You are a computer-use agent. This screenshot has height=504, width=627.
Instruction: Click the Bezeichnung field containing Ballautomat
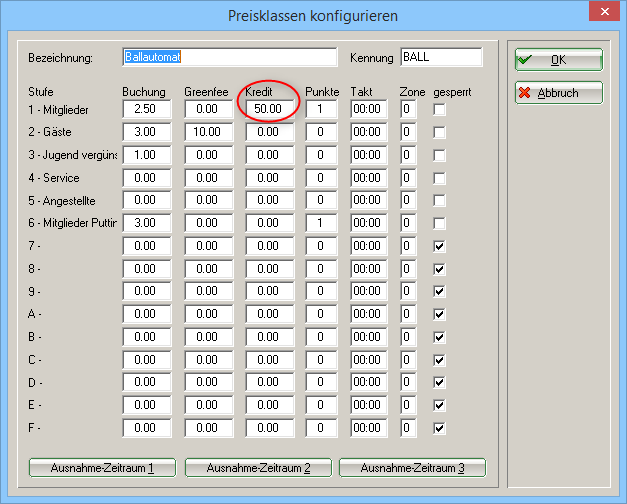231,57
